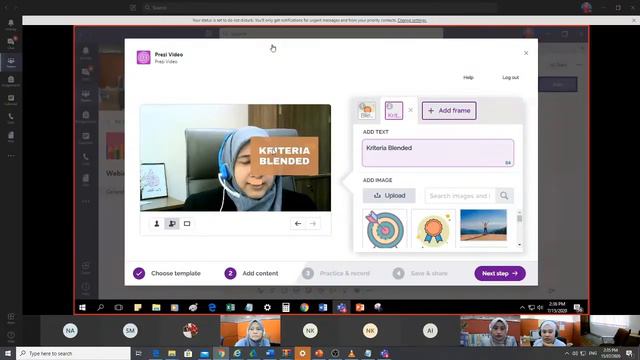Viewport: 640px width, 360px height.
Task: Open Edge in the shared screen's taskbar
Action: (x=212, y=307)
